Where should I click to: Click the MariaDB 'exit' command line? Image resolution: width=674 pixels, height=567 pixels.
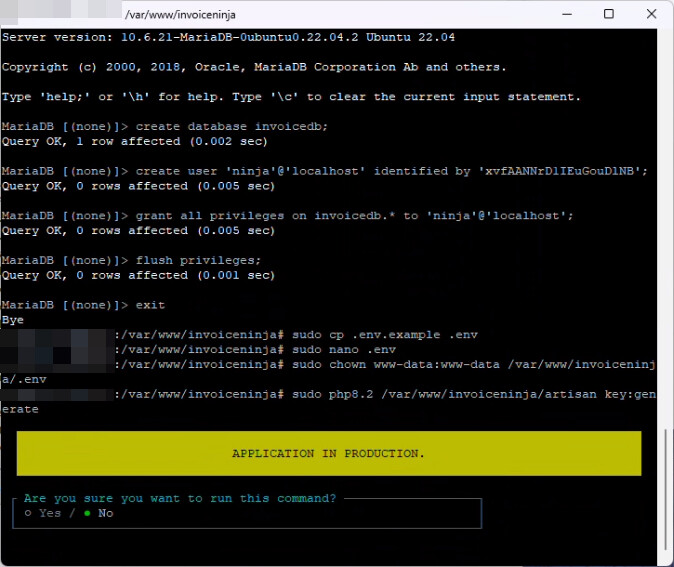(x=83, y=305)
